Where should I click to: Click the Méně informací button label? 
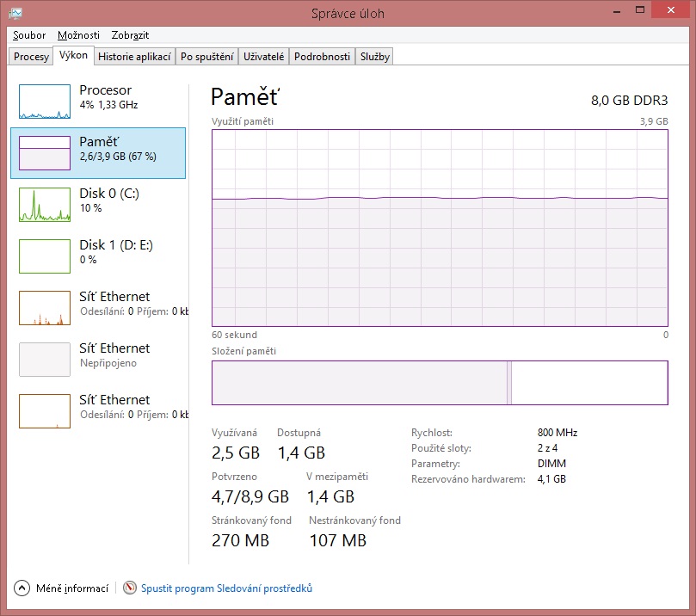(72, 588)
